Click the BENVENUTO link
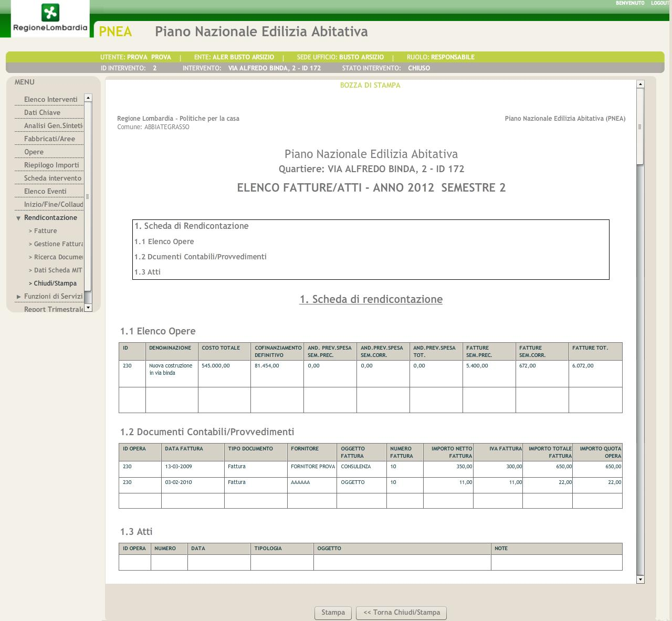Screen dimensions: 672x621 [x=630, y=3]
